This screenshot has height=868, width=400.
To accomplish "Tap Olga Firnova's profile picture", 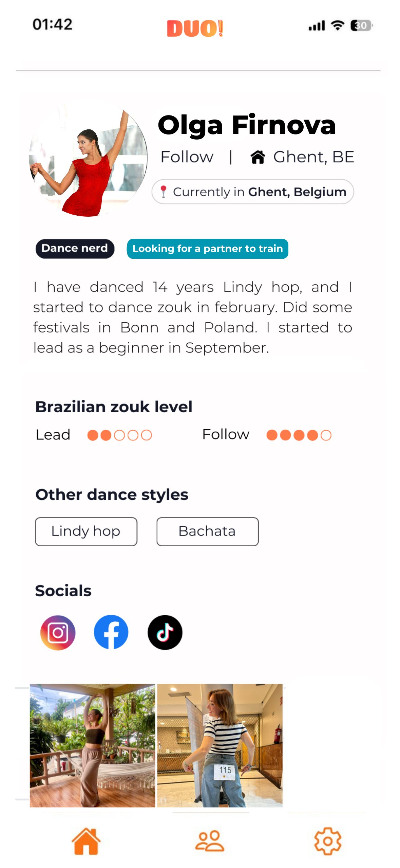I will click(x=88, y=158).
